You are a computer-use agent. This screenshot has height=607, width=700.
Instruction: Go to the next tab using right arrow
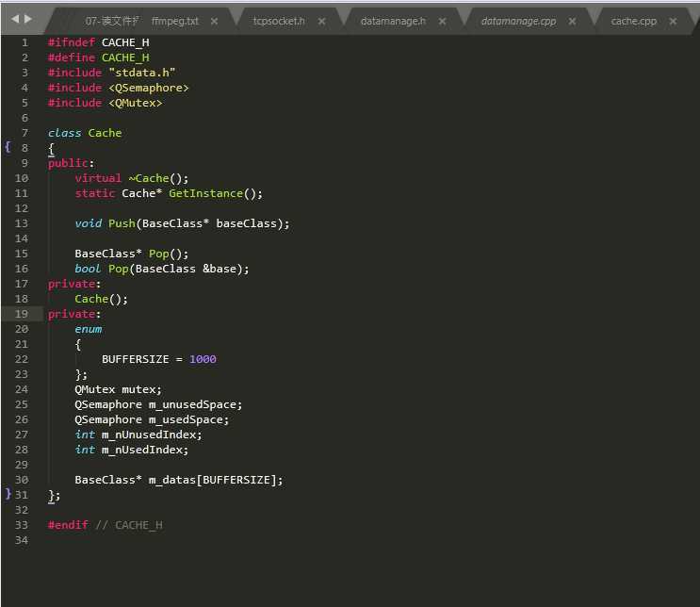coord(28,19)
